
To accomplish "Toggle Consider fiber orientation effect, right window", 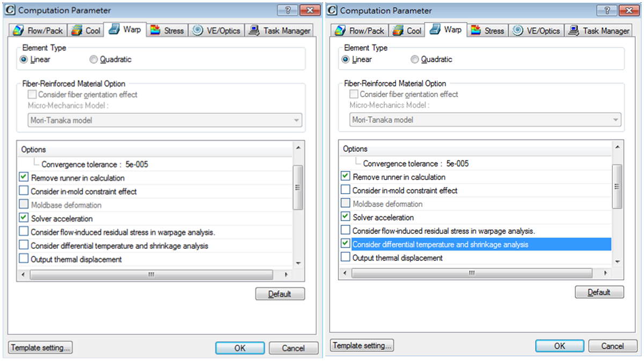I will 354,94.
